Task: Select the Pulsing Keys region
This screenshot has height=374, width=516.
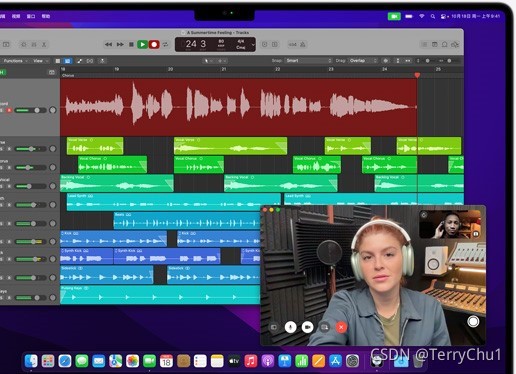Action: (160, 295)
